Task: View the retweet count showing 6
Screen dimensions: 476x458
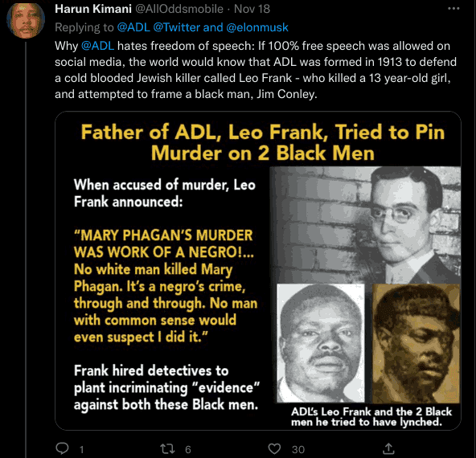Action: 188,449
